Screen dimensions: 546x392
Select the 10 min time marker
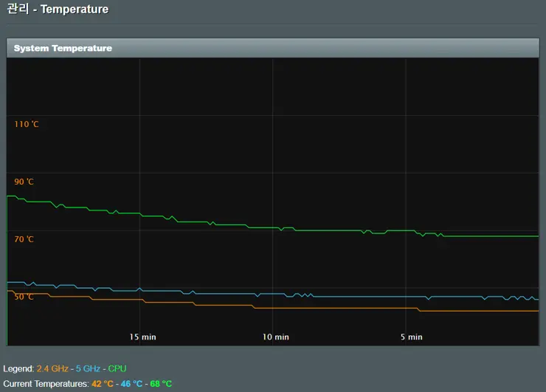pos(276,337)
